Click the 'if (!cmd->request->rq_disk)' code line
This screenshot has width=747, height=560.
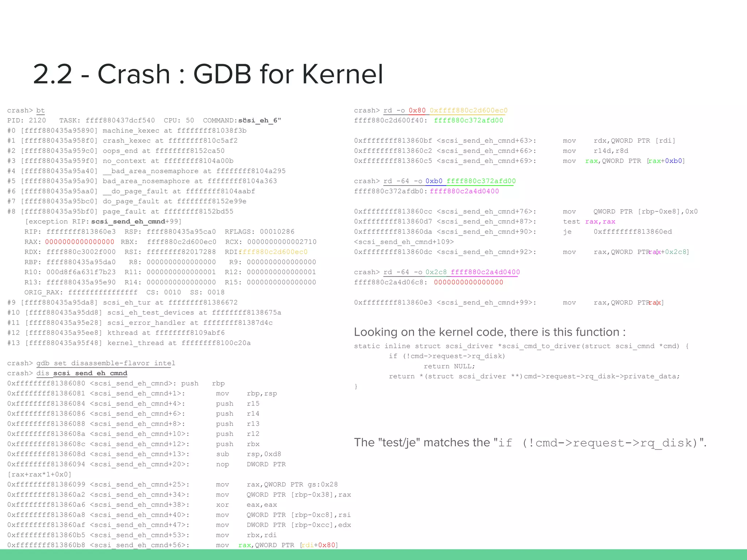(x=447, y=356)
